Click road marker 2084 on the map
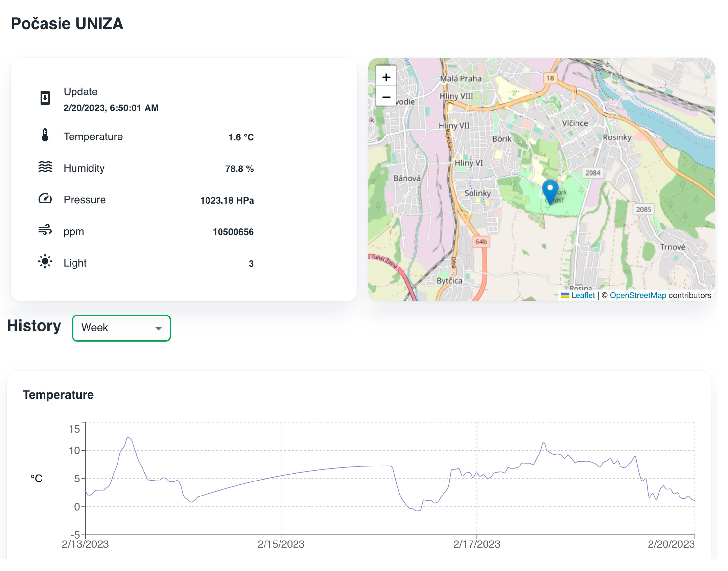 pos(593,173)
